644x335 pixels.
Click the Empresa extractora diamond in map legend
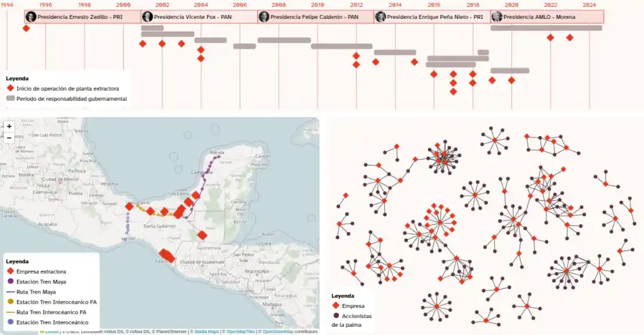coord(10,271)
